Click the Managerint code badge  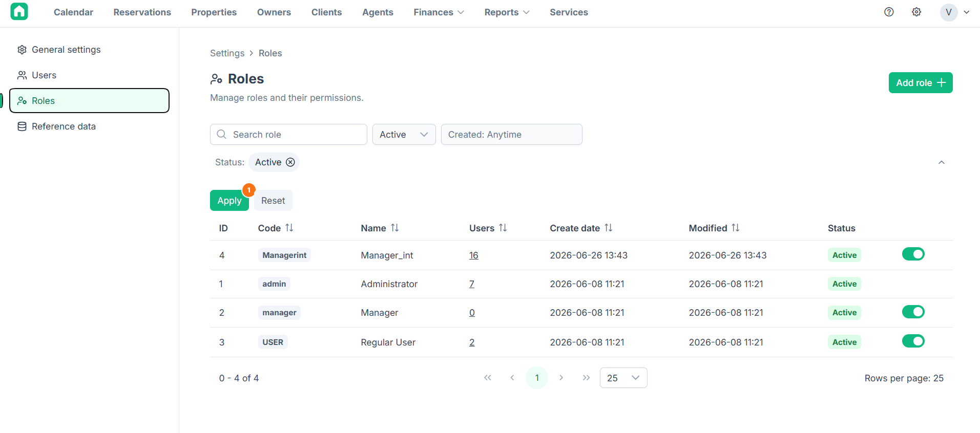click(284, 255)
